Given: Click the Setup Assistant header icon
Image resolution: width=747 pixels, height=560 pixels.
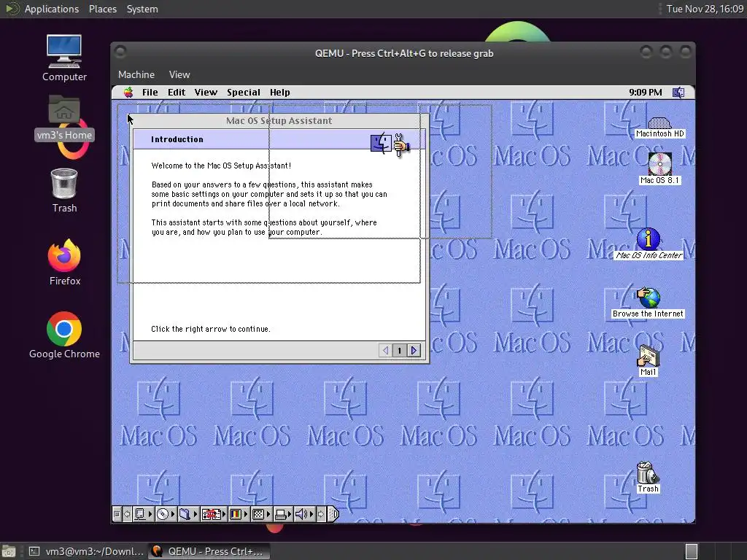Looking at the screenshot, I should tap(390, 144).
